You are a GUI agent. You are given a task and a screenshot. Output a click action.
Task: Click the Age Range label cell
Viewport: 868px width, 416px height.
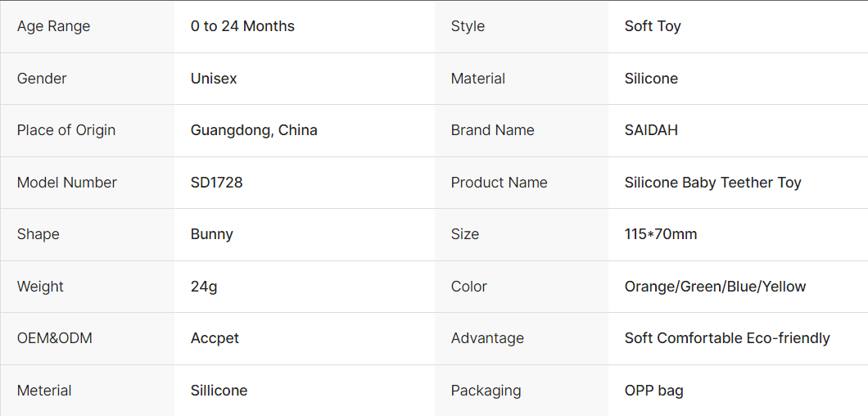[x=53, y=26]
